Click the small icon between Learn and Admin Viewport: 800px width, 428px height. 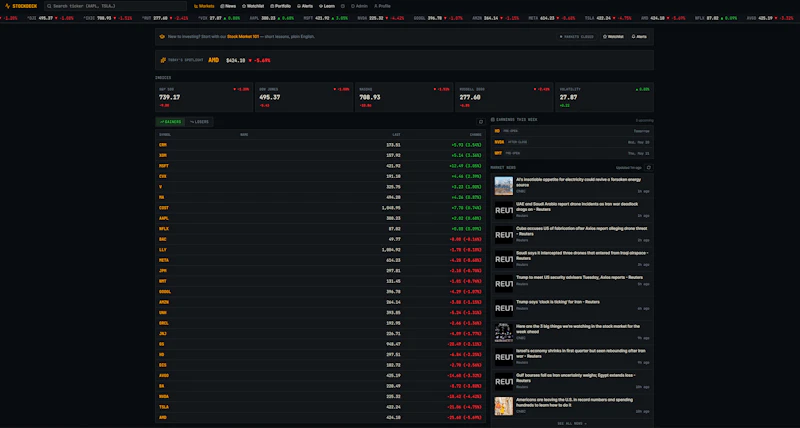[343, 6]
